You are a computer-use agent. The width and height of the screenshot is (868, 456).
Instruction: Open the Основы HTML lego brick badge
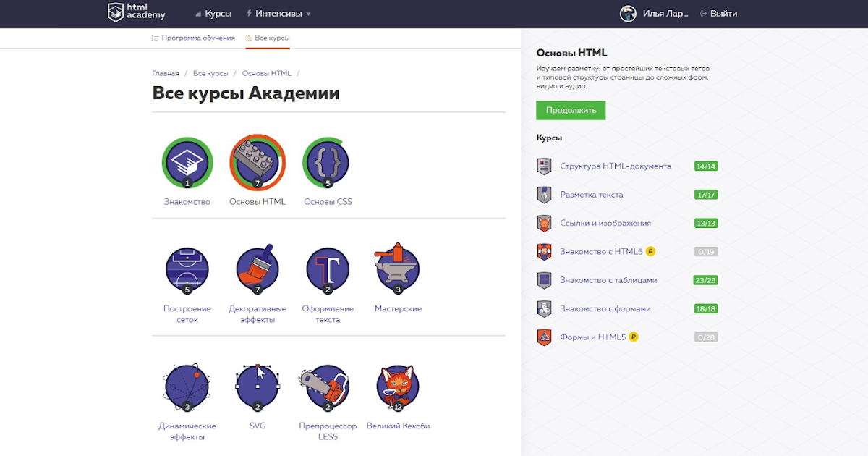pos(258,161)
